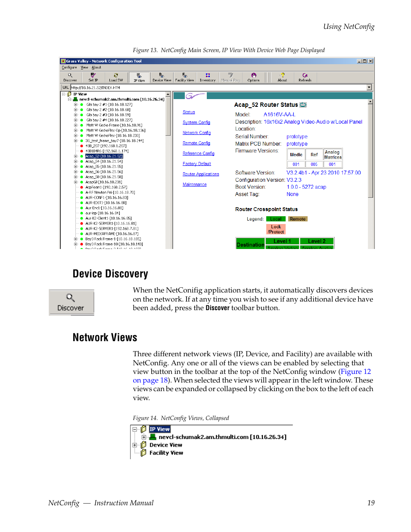Click the pink Lock/Protect legend swatch
The width and height of the screenshot is (411, 532).
(276, 229)
